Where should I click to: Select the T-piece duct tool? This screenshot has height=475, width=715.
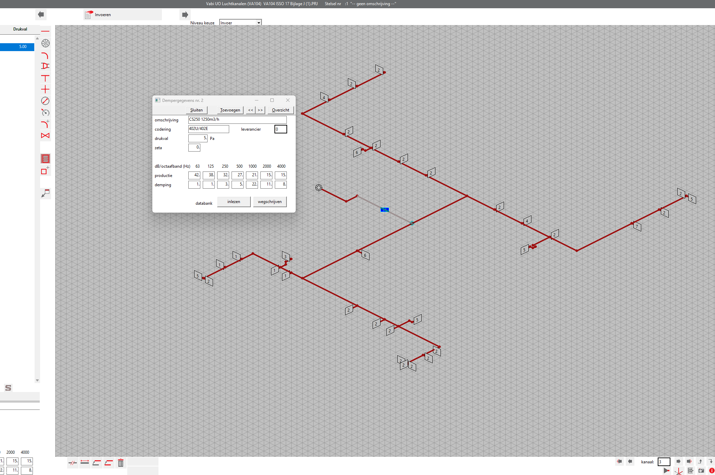tap(45, 78)
